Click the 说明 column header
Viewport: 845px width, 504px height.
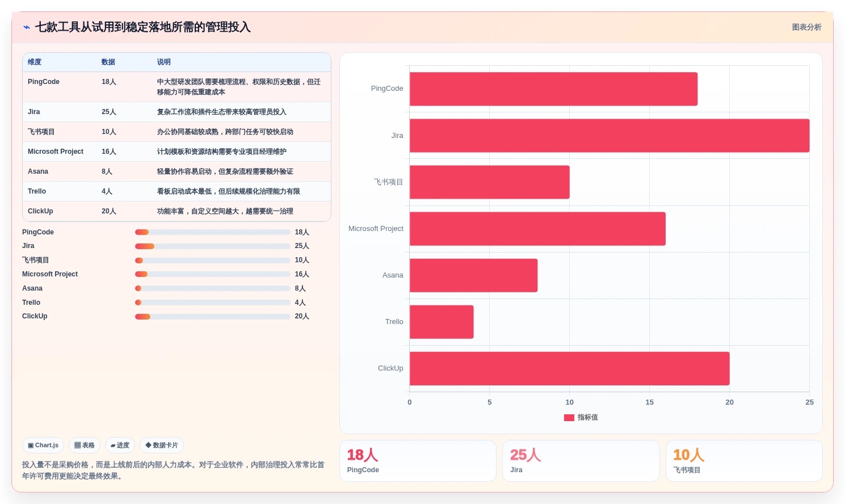click(164, 62)
